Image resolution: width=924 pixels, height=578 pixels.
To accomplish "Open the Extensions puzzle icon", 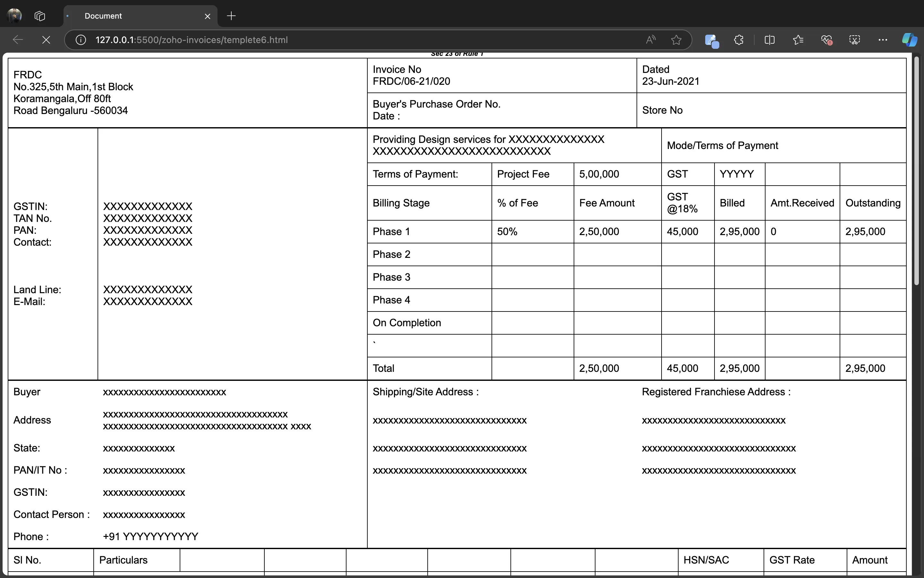I will click(739, 40).
